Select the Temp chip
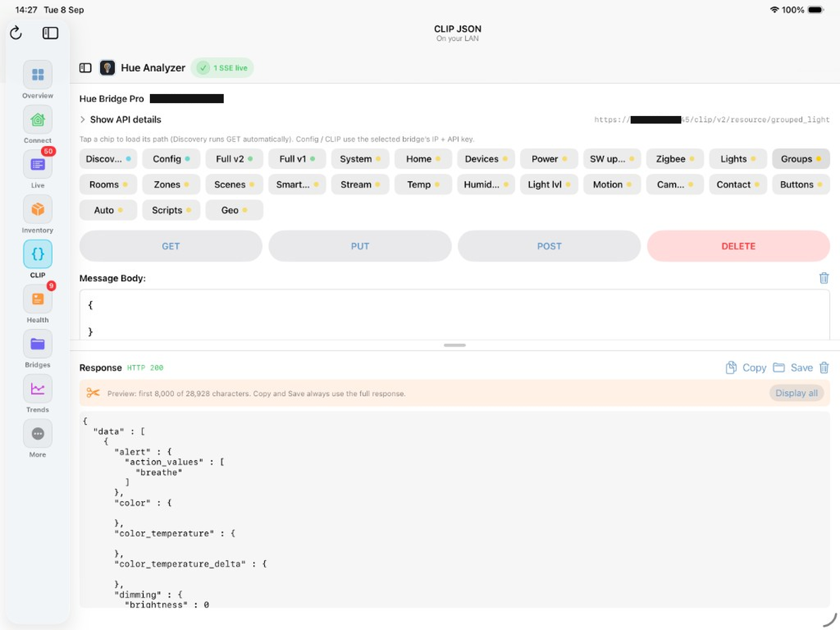Image resolution: width=840 pixels, height=630 pixels. (x=423, y=185)
